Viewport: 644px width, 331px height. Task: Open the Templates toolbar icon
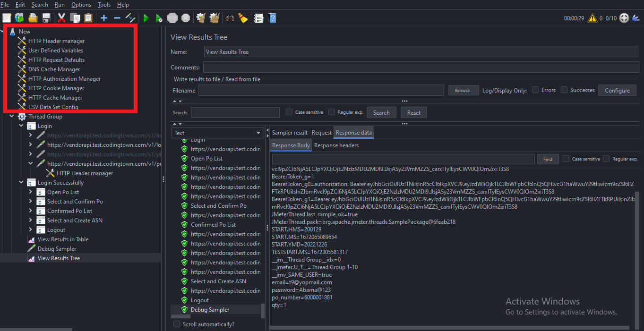19,18
